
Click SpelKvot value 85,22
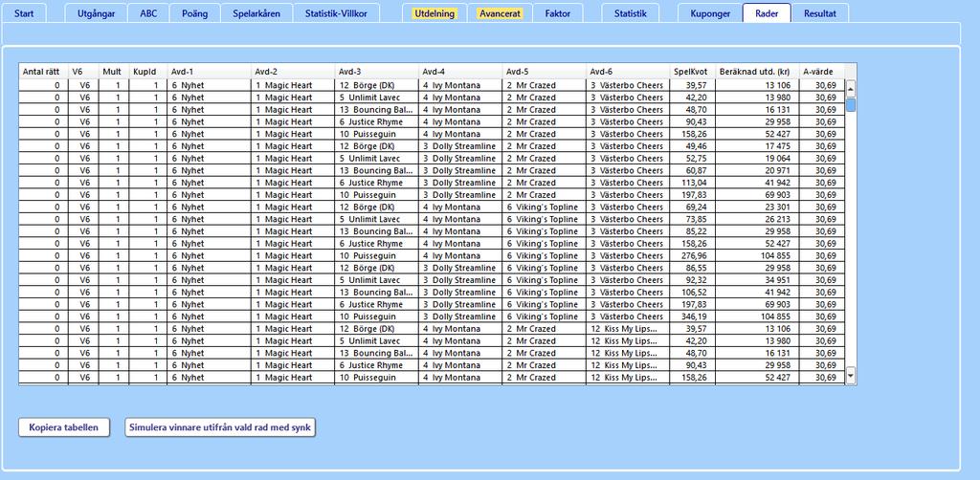697,231
